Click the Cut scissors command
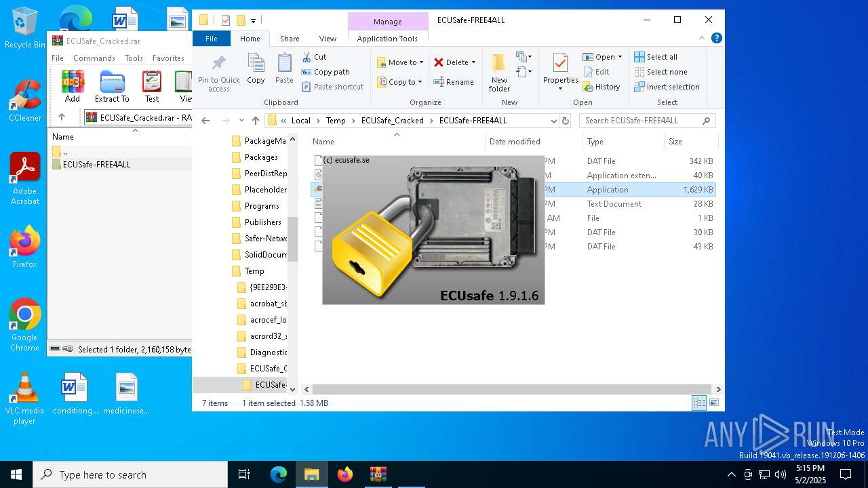Screen dimensions: 868x488 (314, 57)
